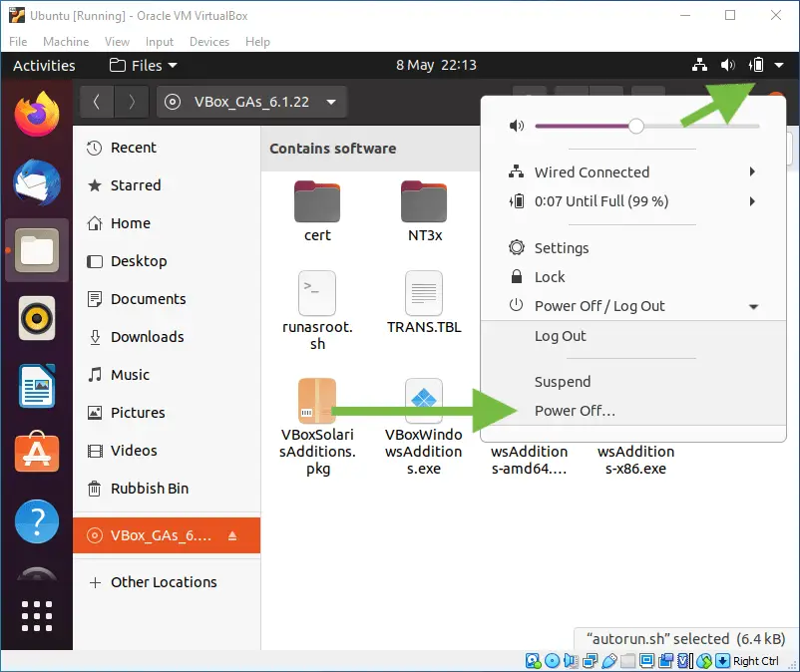Click the display indicator in VirtualBox status bar
800x672 pixels.
646,661
